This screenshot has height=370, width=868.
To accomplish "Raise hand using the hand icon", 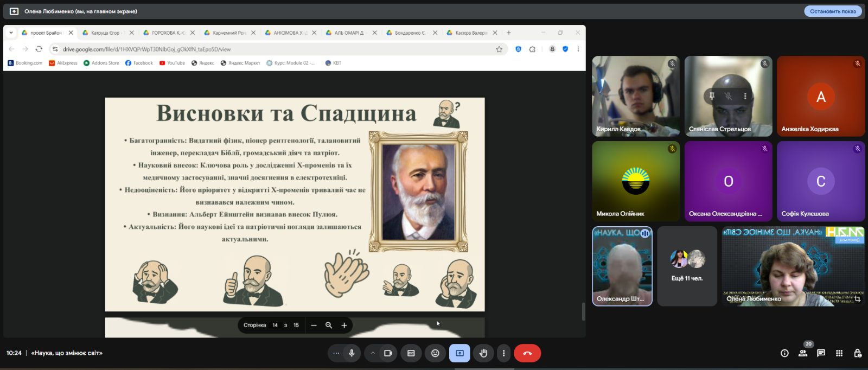I will (x=483, y=353).
